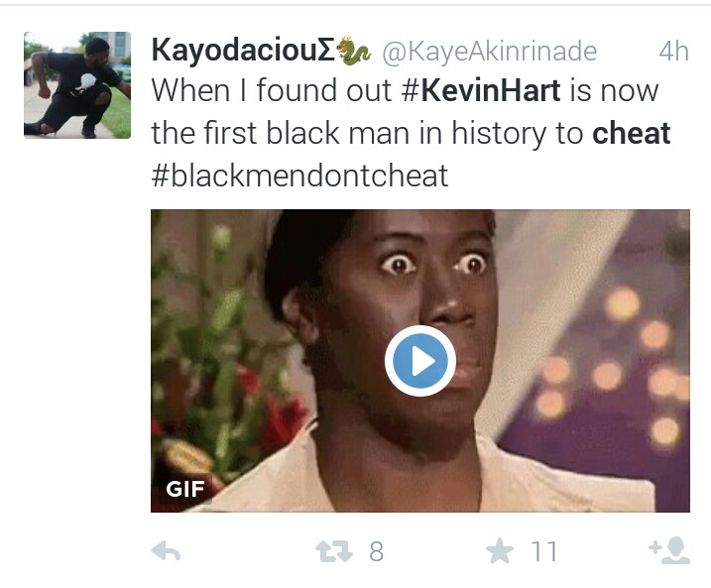Viewport: 711px width, 588px height.
Task: Click the tweet text body
Action: click(411, 133)
